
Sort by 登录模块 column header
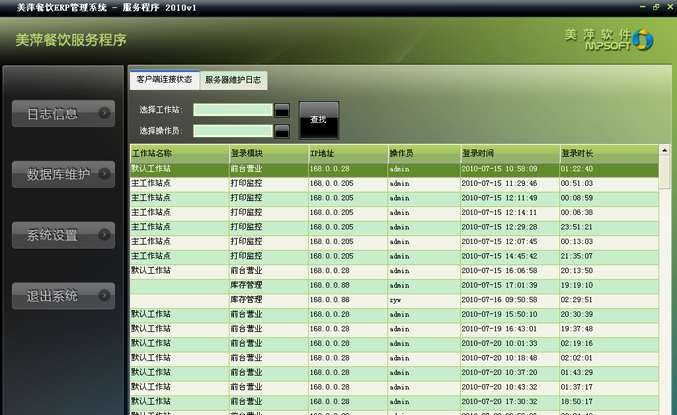point(269,153)
